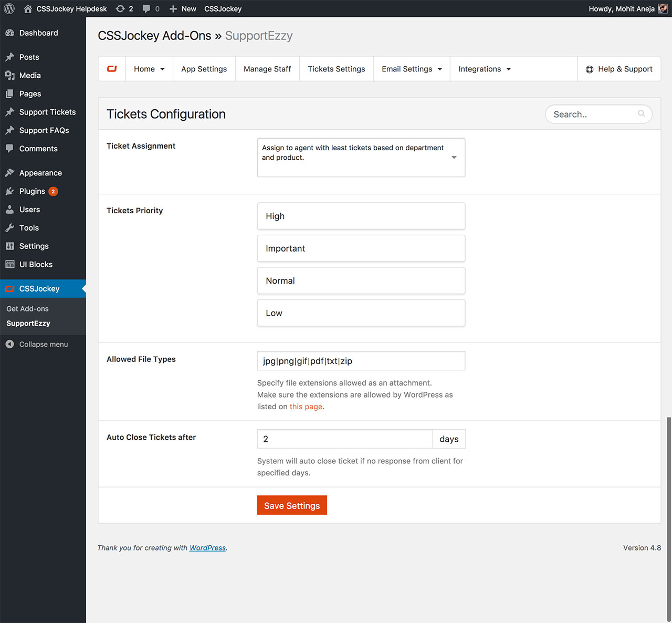672x623 pixels.
Task: Click the Pages icon in sidebar
Action: [x=9, y=94]
